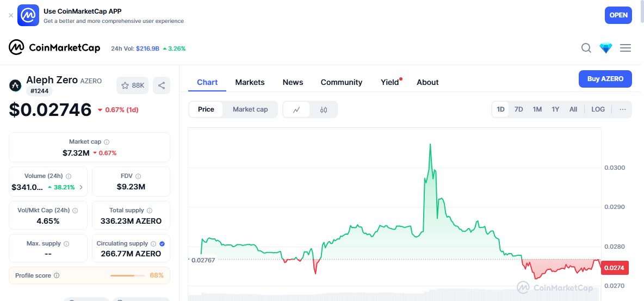Click the 266.77M AZERO circulating supply value
This screenshot has width=644, height=301.
131,254
